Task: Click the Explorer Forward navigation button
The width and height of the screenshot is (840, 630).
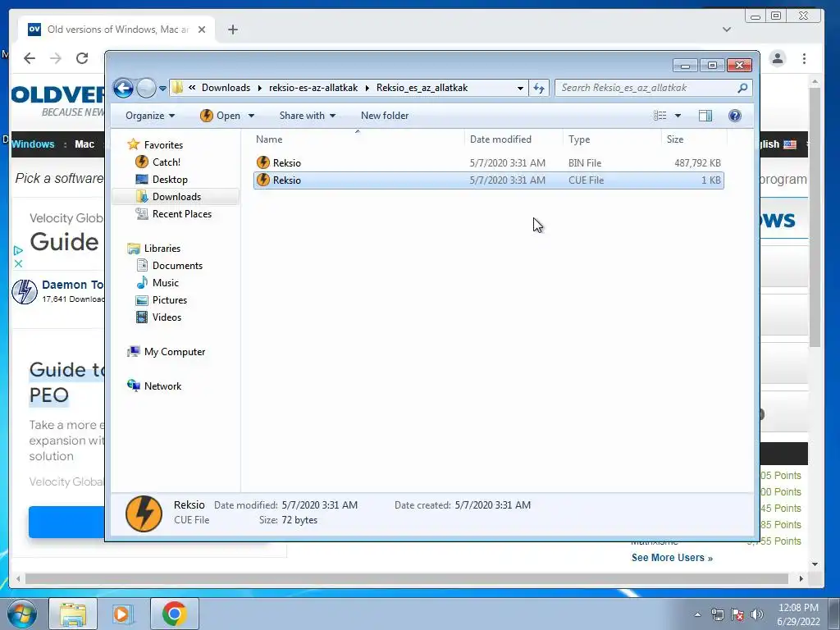Action: 146,88
